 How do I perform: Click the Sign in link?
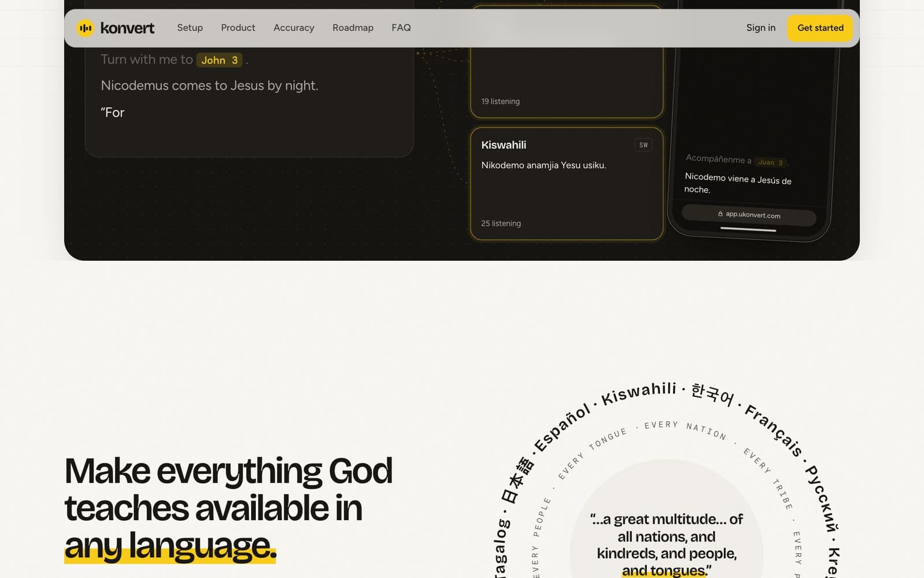pos(761,28)
